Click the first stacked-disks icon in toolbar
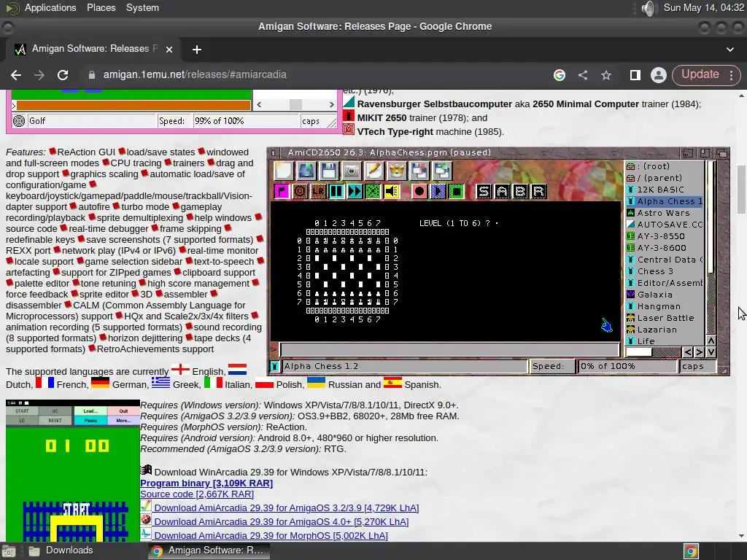The height and width of the screenshot is (560, 747). coord(419,171)
